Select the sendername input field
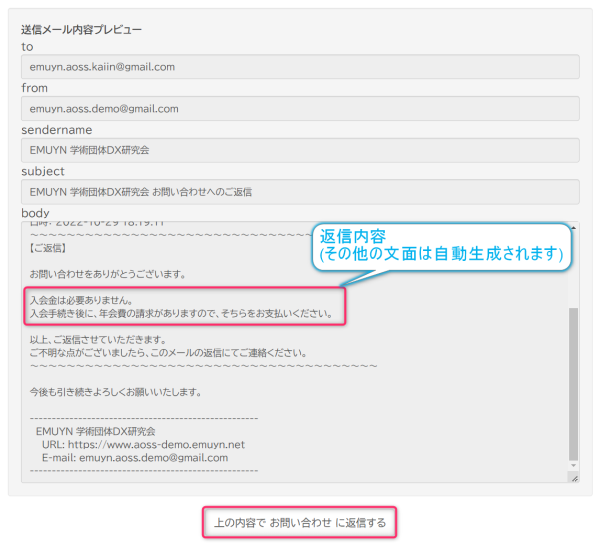This screenshot has height=546, width=600. point(300,150)
